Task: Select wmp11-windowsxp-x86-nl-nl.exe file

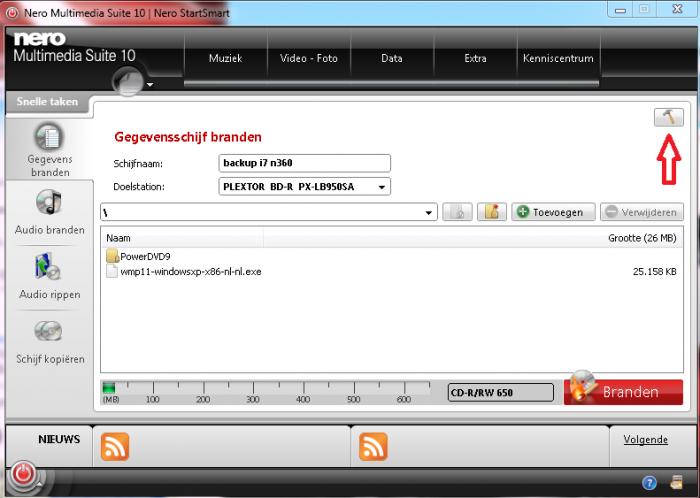Action: click(191, 271)
